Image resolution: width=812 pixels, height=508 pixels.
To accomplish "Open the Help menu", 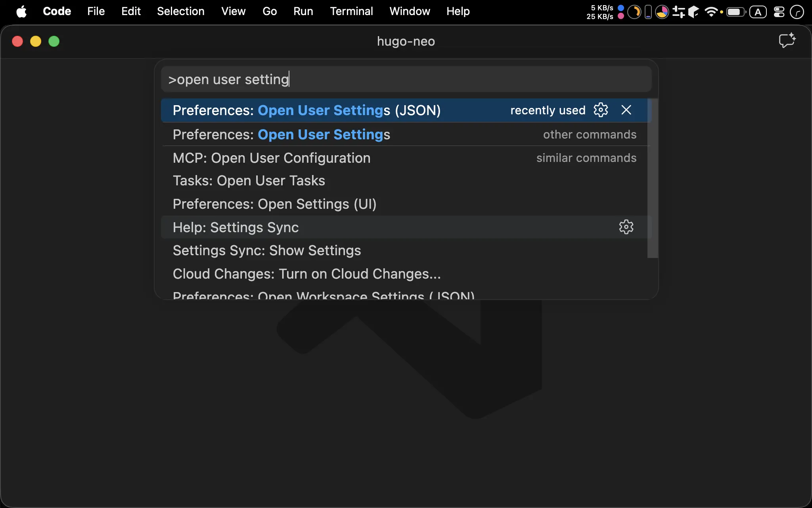I will tap(458, 11).
